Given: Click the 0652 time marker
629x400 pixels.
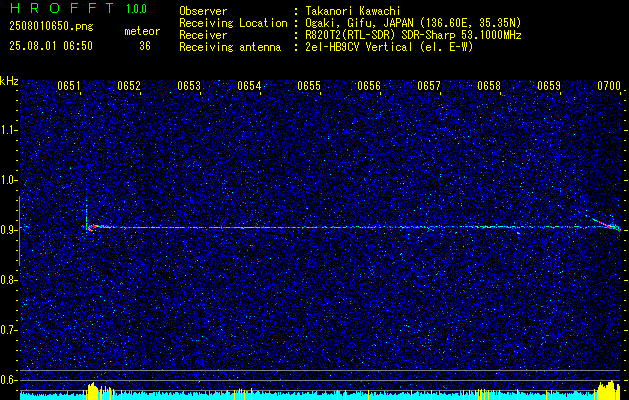Looking at the screenshot, I should [129, 85].
